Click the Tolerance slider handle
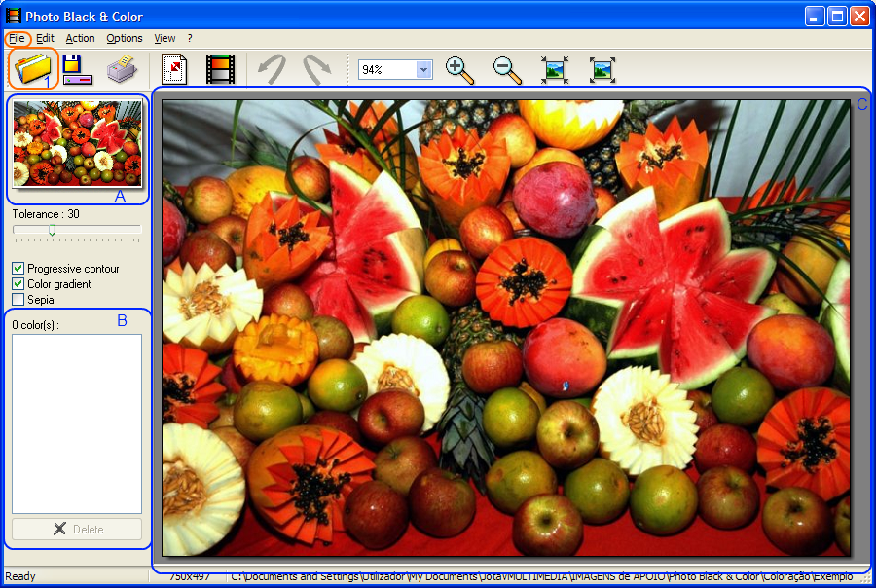Screen dimensions: 876x588 coord(52,230)
